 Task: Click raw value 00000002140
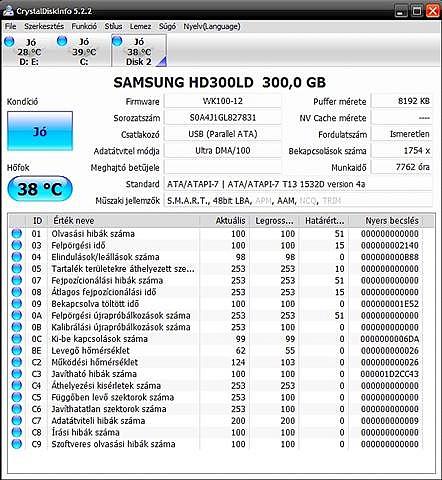click(x=389, y=245)
